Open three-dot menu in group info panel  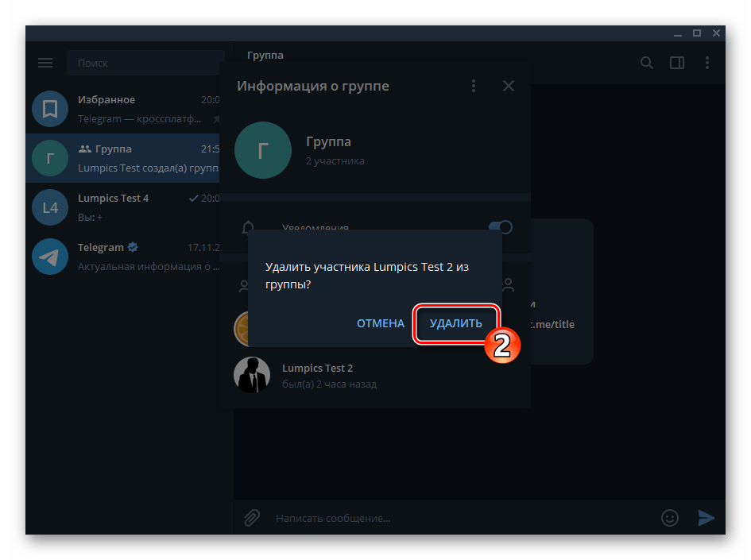pyautogui.click(x=474, y=86)
